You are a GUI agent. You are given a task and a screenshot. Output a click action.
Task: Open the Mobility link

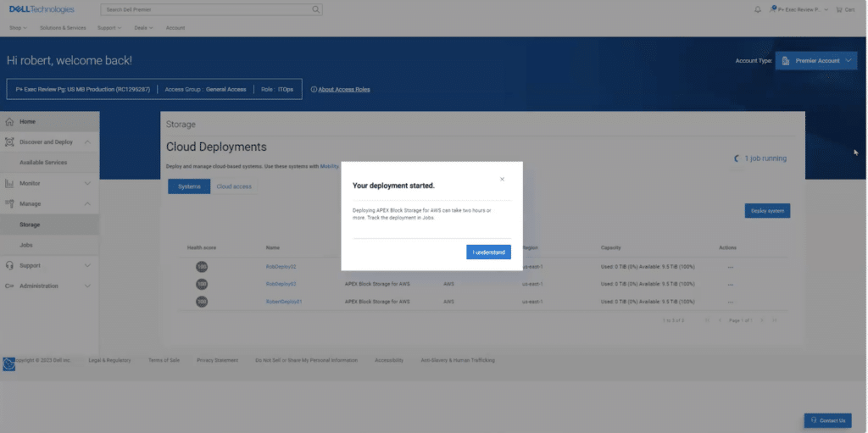(330, 166)
